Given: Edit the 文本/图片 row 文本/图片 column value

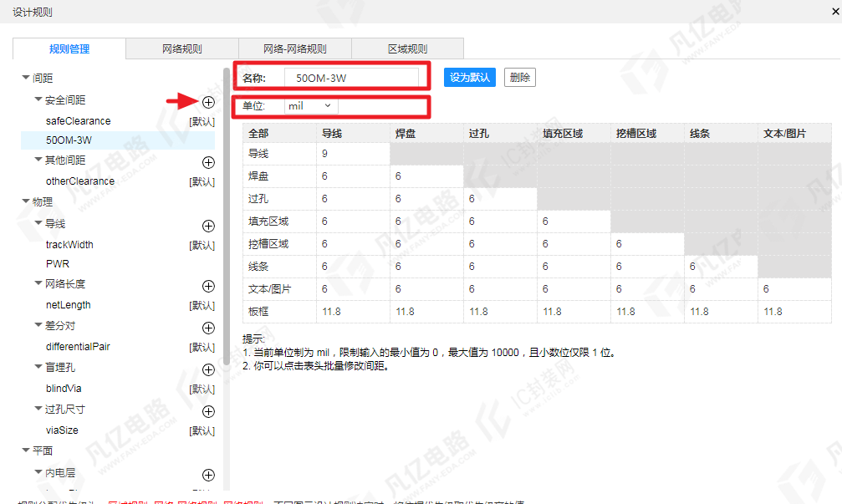Looking at the screenshot, I should click(794, 288).
